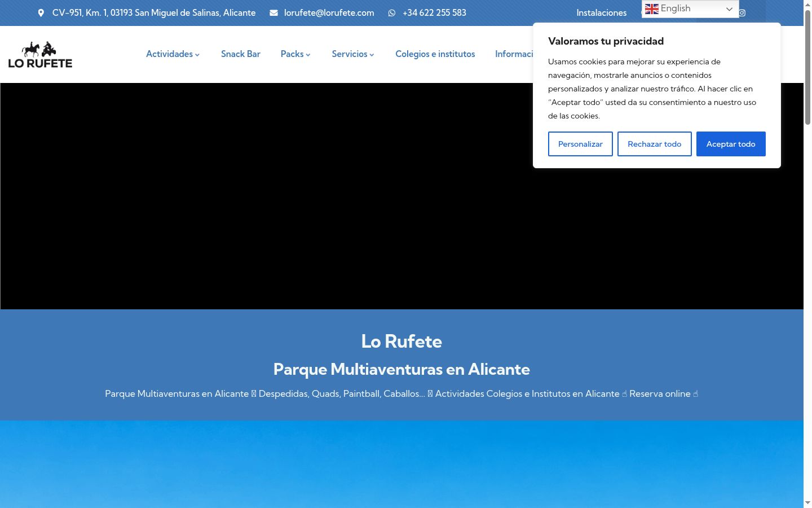Viewport: 812px width, 508px height.
Task: Expand the Packs menu
Action: click(x=295, y=54)
